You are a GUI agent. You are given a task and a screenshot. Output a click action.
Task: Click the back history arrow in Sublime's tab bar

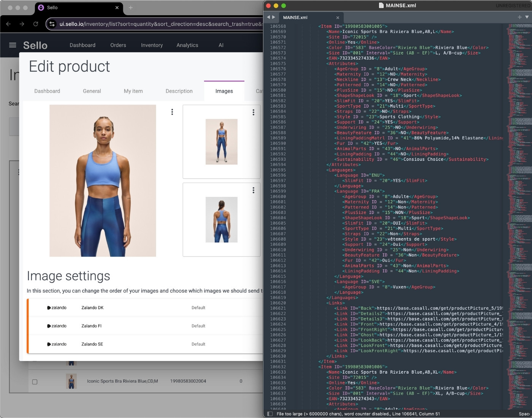pos(269,17)
